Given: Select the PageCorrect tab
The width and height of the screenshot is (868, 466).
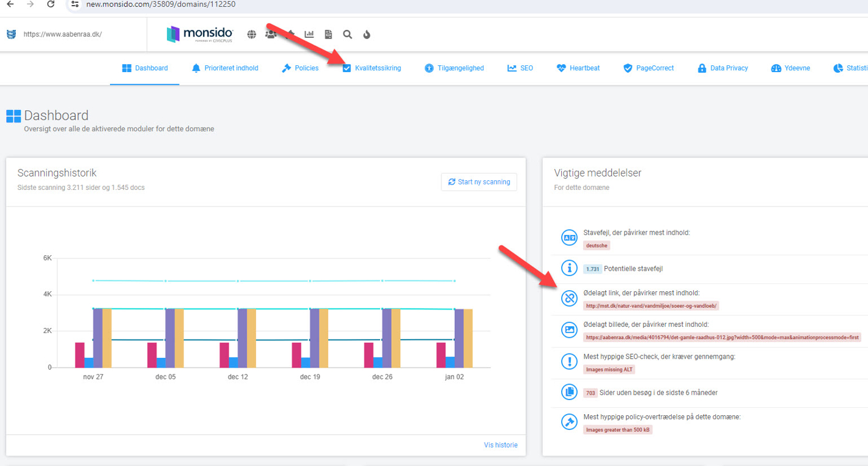Looking at the screenshot, I should (x=648, y=68).
